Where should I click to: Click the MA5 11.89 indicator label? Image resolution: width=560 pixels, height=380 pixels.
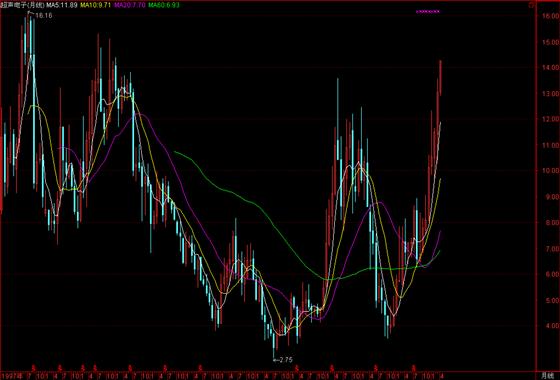point(62,5)
